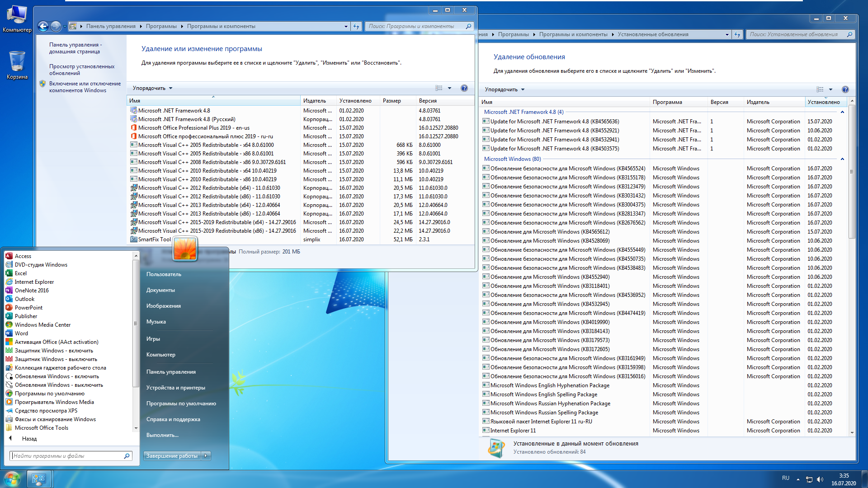The width and height of the screenshot is (868, 488).
Task: Launch OneNote 2016 from Start menu
Action: 32,291
